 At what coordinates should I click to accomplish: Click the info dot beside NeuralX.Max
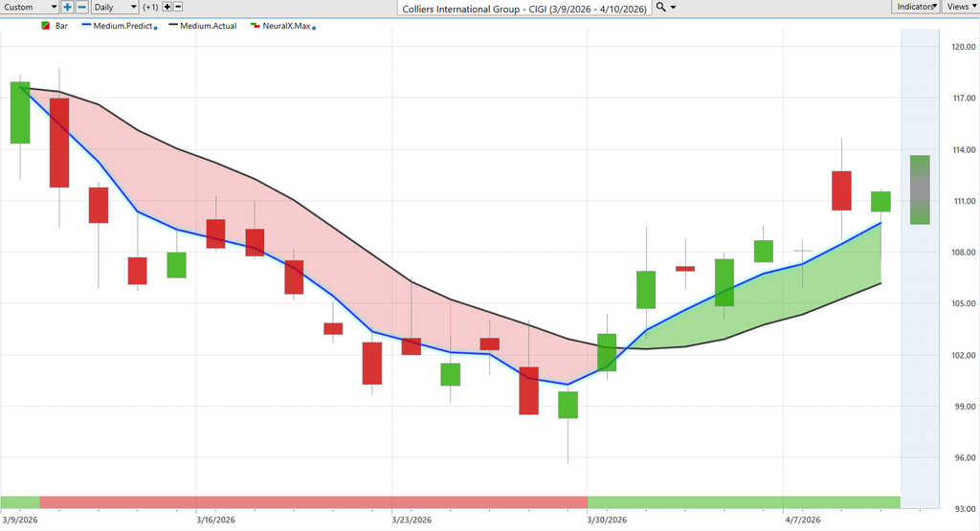[315, 27]
